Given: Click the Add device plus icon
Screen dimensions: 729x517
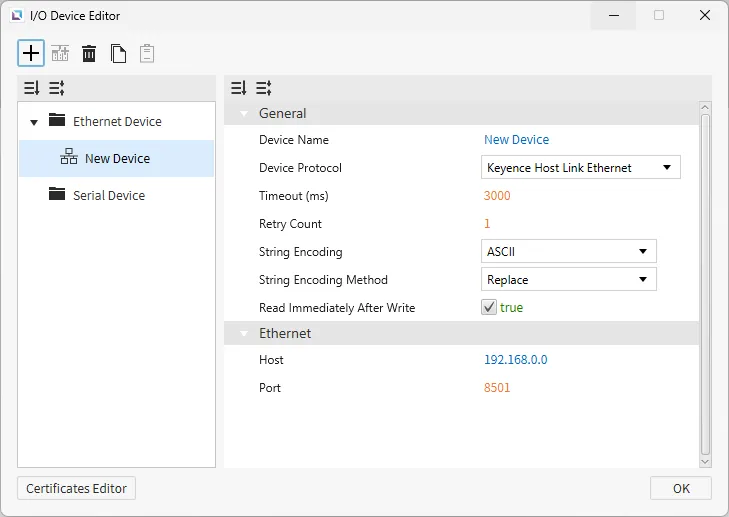Looking at the screenshot, I should (31, 53).
